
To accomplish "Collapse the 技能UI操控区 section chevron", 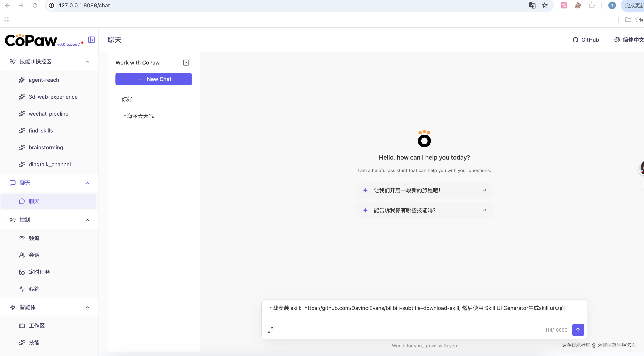I will click(x=87, y=62).
